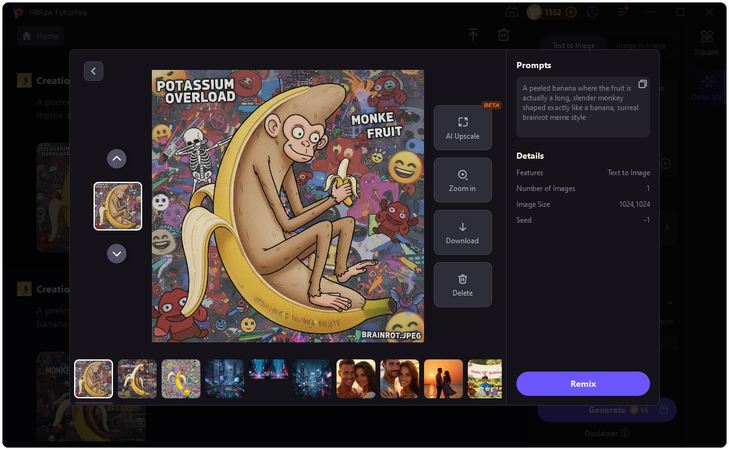The height and width of the screenshot is (450, 729).
Task: Click the Image Size value 1024,1024
Action: pyautogui.click(x=634, y=204)
